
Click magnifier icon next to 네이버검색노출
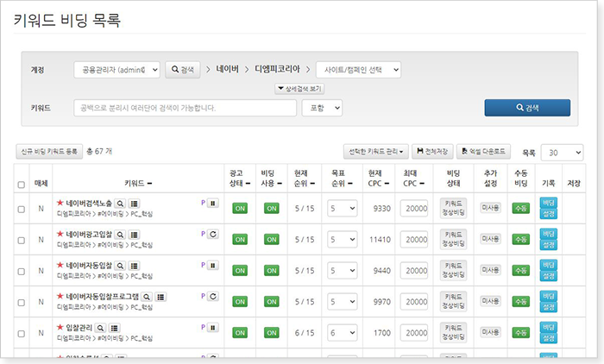click(x=121, y=203)
